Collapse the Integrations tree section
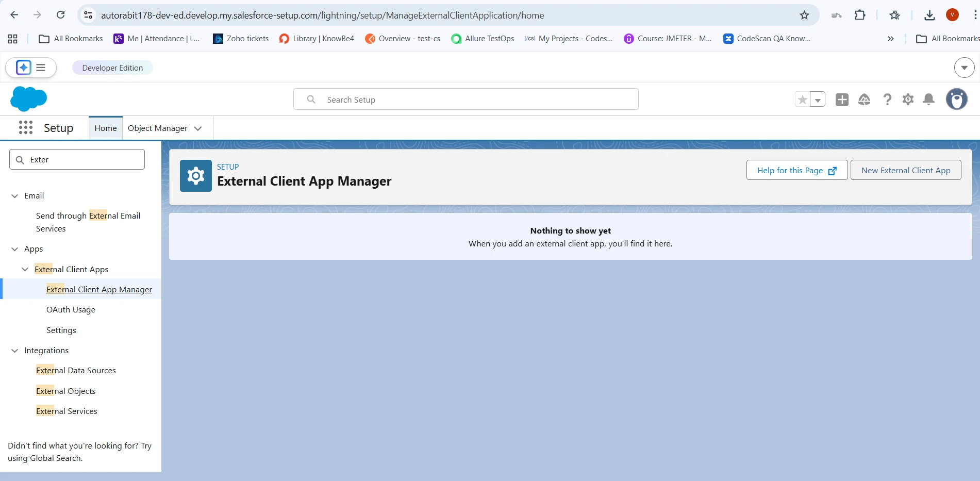The width and height of the screenshot is (980, 481). [14, 351]
